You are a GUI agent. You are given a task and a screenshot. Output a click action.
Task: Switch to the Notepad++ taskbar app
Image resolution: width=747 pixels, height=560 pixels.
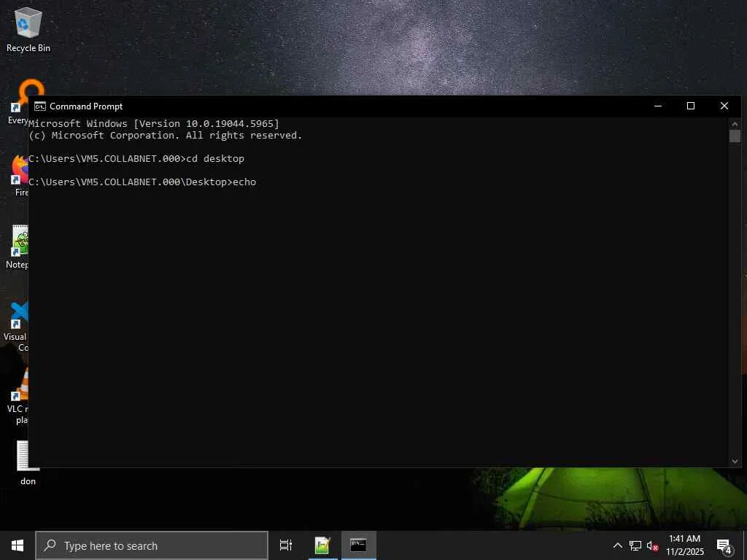coord(322,545)
